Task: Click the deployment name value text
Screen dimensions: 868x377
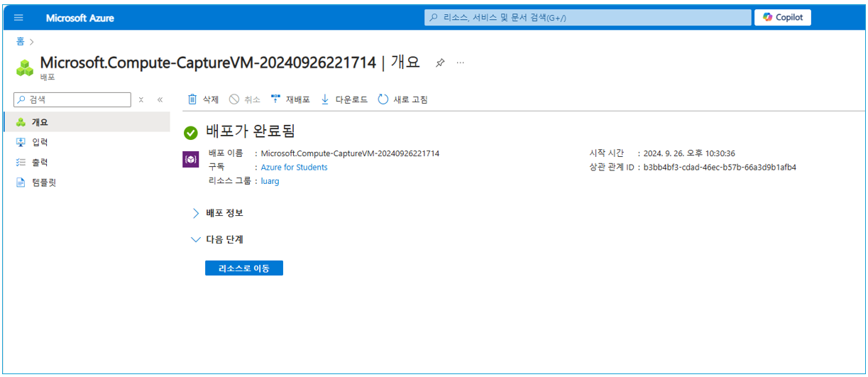Action: [350, 153]
